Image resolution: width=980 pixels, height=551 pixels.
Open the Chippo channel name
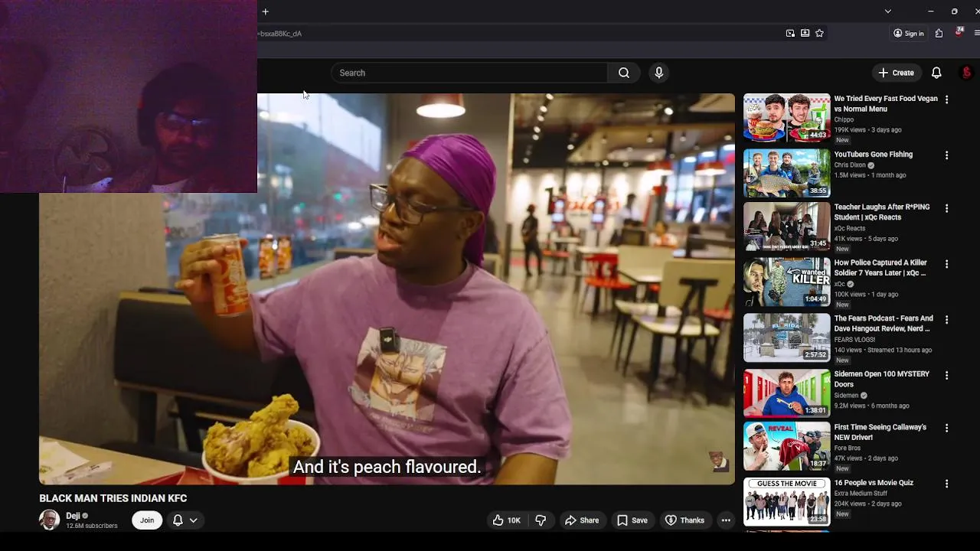[844, 120]
